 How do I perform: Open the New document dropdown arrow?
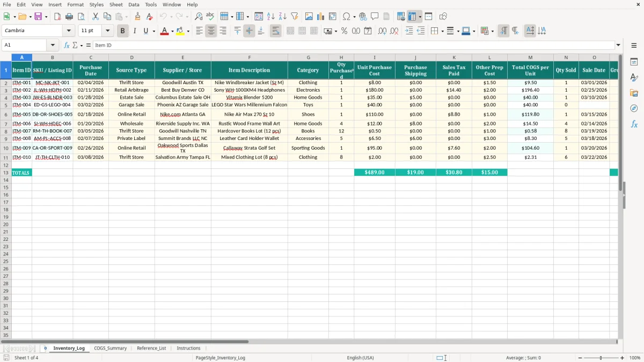coord(13,17)
